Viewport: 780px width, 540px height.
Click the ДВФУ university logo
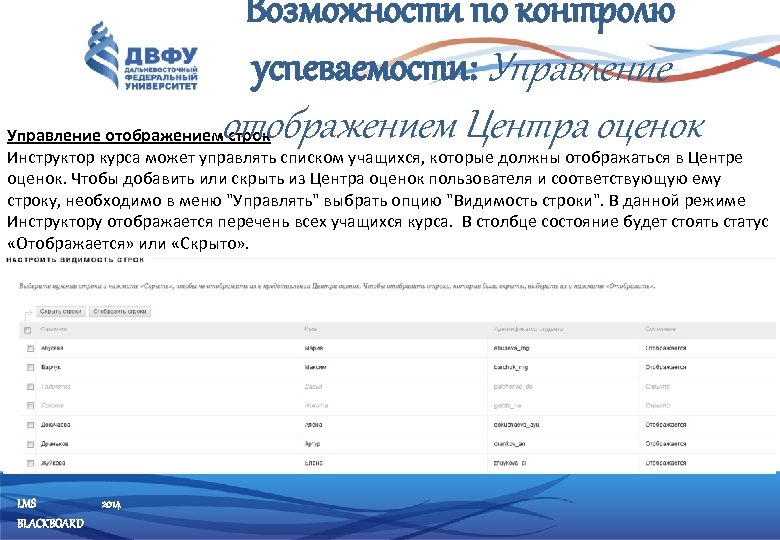coord(141,56)
